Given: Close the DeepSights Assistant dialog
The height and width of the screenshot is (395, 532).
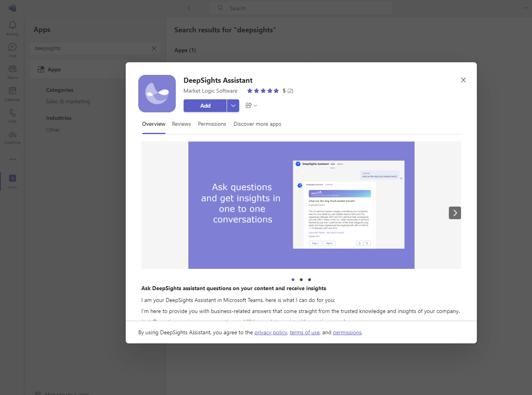Looking at the screenshot, I should (x=463, y=80).
